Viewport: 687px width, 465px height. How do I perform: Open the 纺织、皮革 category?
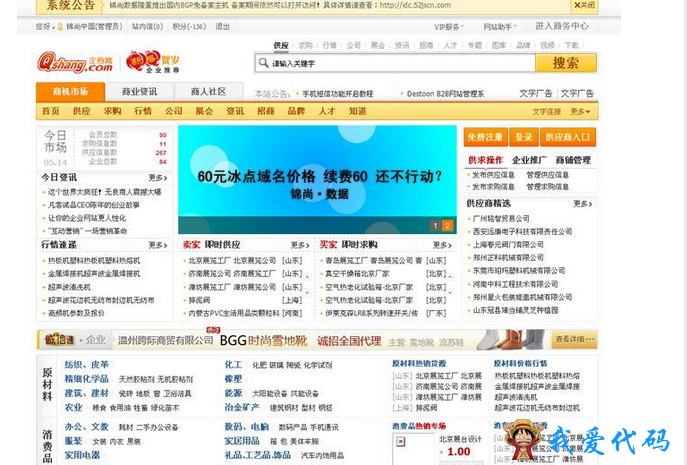point(87,365)
